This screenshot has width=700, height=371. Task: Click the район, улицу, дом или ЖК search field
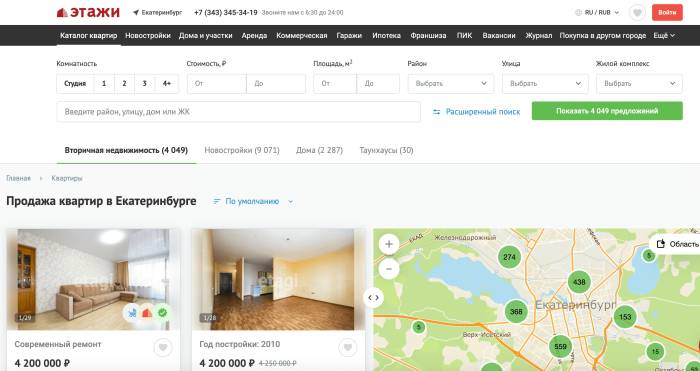(x=238, y=112)
